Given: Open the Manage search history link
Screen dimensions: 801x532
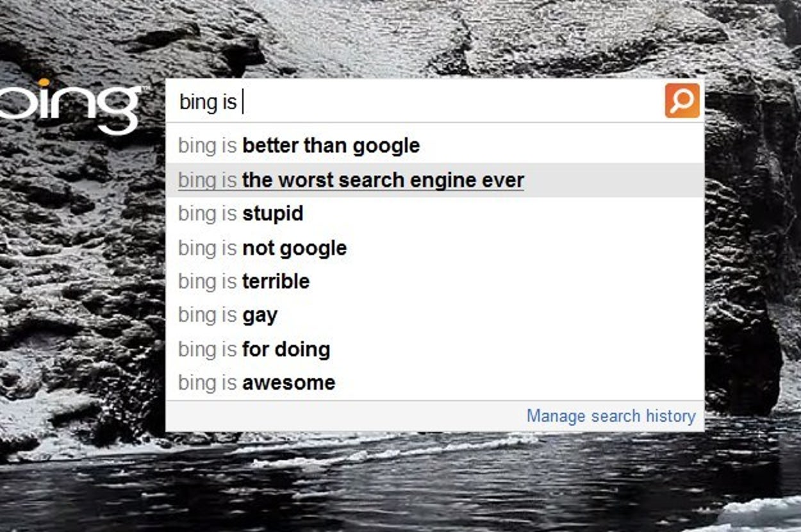Looking at the screenshot, I should pos(610,416).
